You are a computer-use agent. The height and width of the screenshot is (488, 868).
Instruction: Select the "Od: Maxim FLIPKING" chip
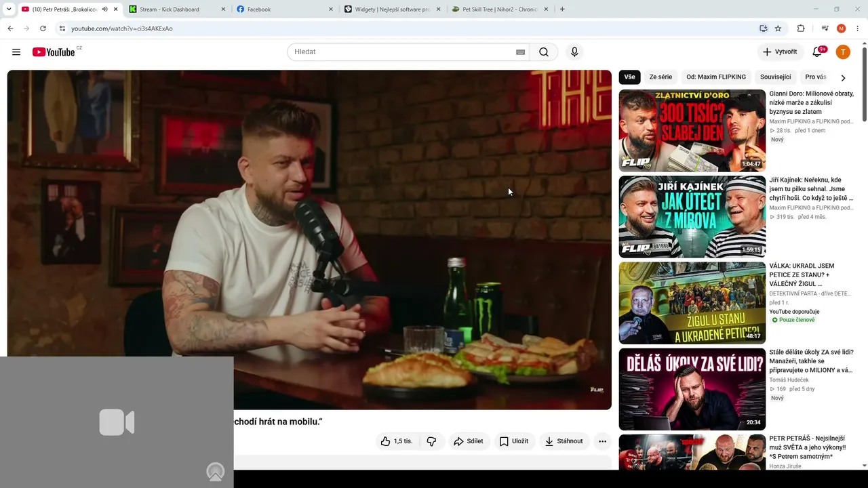pyautogui.click(x=716, y=77)
